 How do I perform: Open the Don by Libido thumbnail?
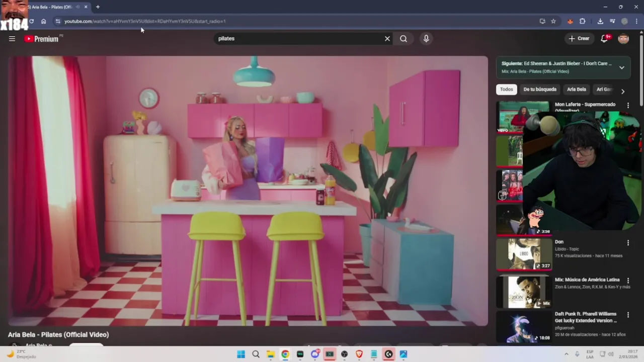[x=524, y=254]
